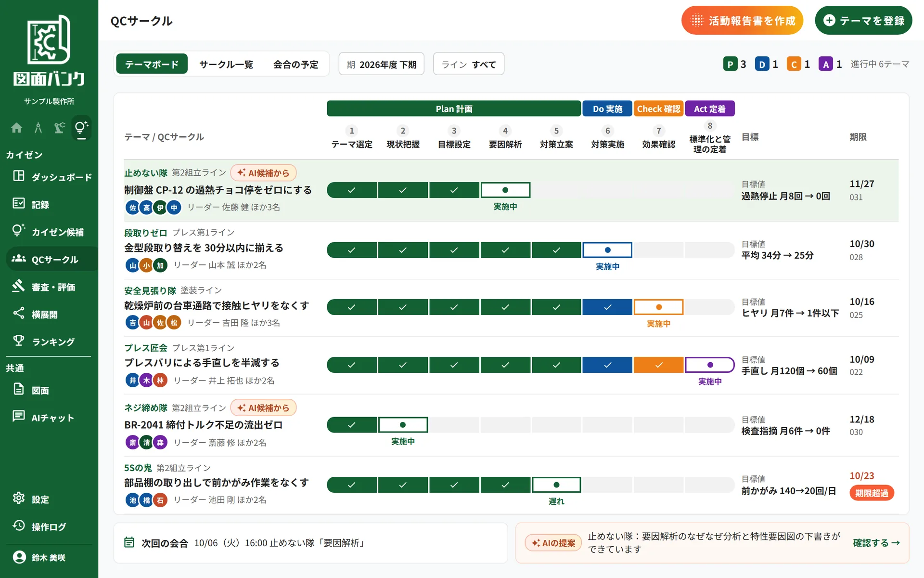
Task: Select the lightbulb Kaizen module icon
Action: pyautogui.click(x=81, y=128)
